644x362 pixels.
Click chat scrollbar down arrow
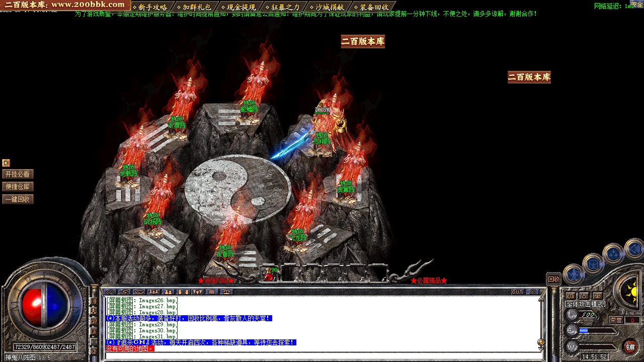[x=541, y=348]
